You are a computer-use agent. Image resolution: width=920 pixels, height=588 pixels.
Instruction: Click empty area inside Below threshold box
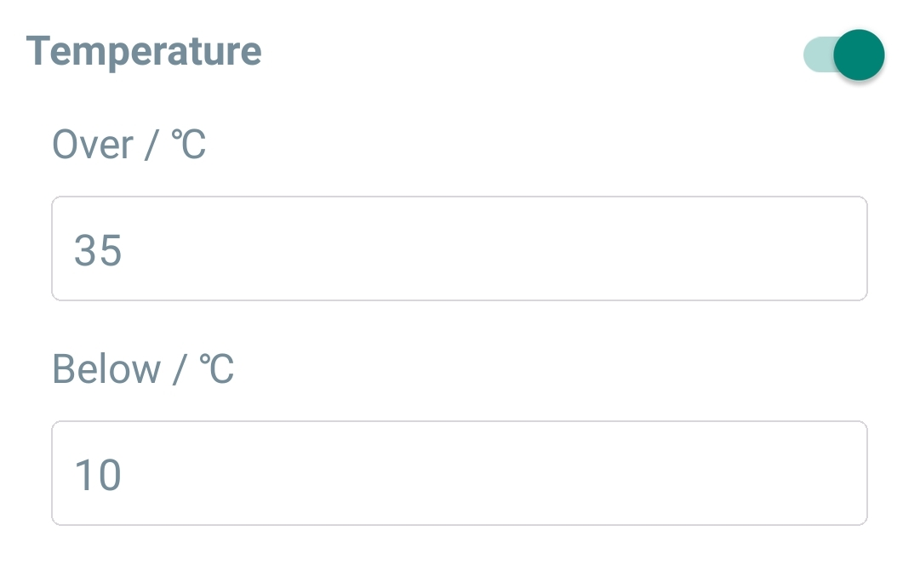click(x=511, y=473)
